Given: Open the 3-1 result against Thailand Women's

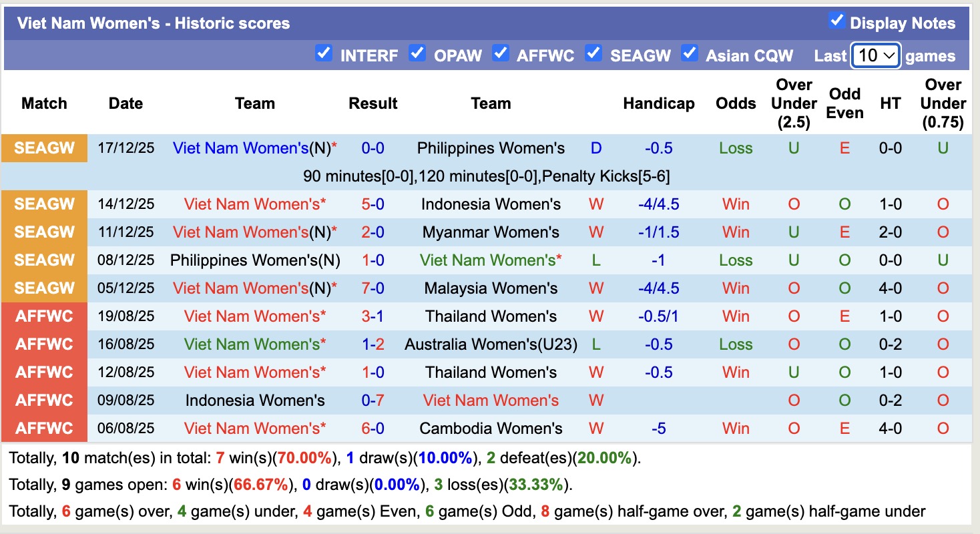Looking at the screenshot, I should point(373,316).
